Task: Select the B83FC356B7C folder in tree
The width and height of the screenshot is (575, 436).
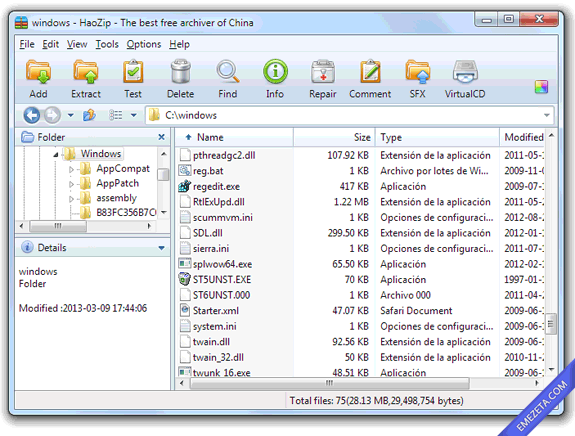Action: (x=126, y=212)
